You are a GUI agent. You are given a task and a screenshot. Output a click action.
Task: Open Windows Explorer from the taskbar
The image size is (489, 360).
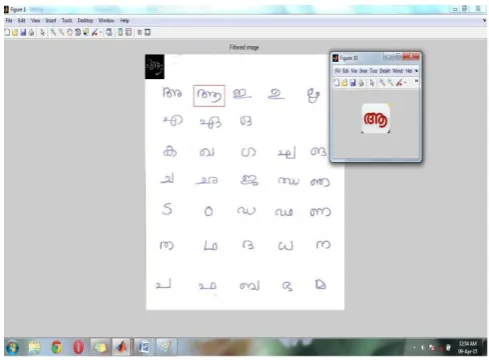35,348
